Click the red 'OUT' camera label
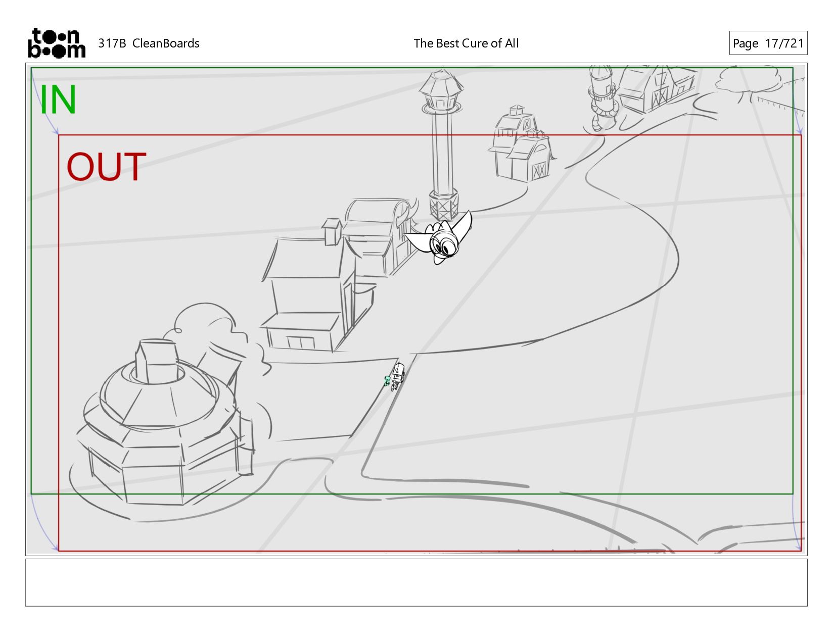The height and width of the screenshot is (644, 834). coord(106,167)
